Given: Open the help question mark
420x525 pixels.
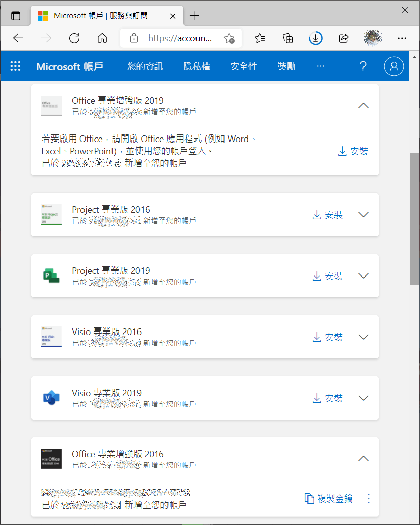Looking at the screenshot, I should pyautogui.click(x=363, y=66).
